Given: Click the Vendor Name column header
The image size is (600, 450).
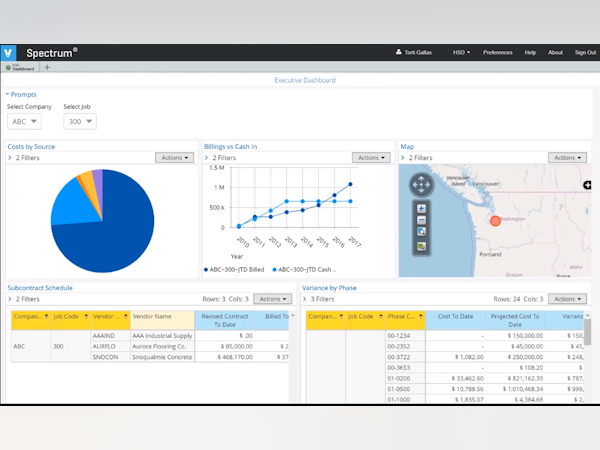Looking at the screenshot, I should 162,320.
